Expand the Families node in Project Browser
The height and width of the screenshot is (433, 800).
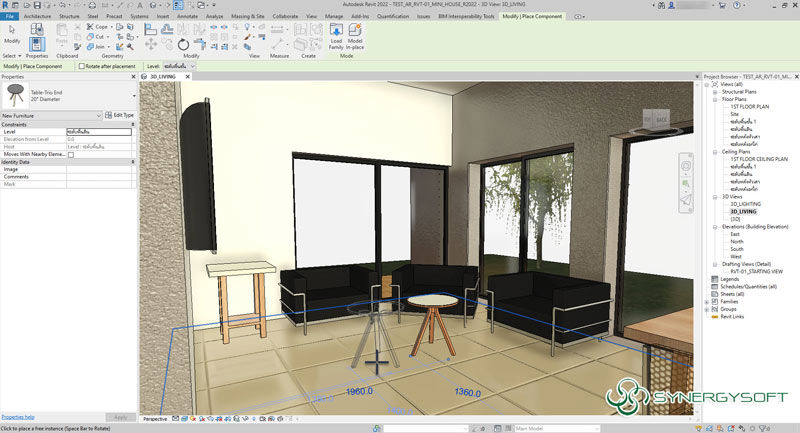[708, 301]
